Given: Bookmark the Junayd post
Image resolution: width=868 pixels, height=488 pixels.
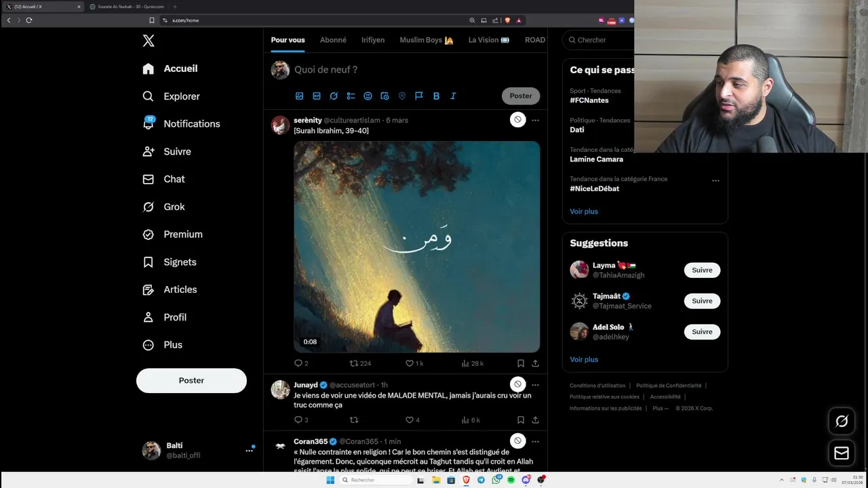Looking at the screenshot, I should [x=521, y=420].
